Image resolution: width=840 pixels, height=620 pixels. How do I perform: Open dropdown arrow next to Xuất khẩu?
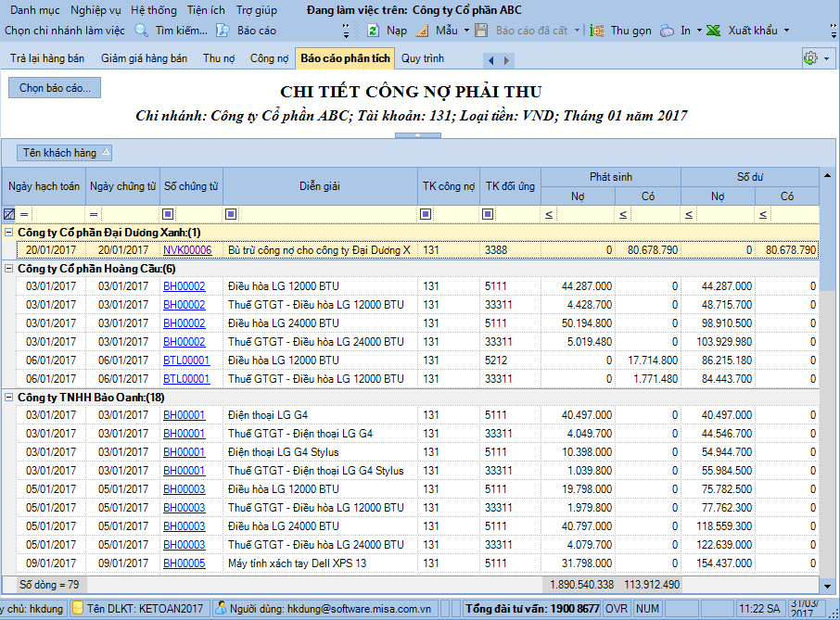pyautogui.click(x=787, y=31)
